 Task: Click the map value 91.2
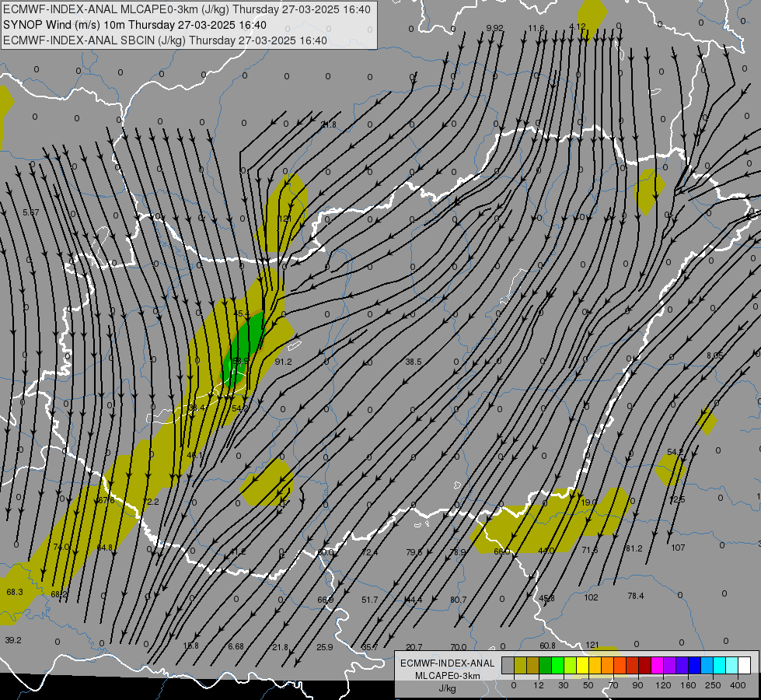[284, 362]
